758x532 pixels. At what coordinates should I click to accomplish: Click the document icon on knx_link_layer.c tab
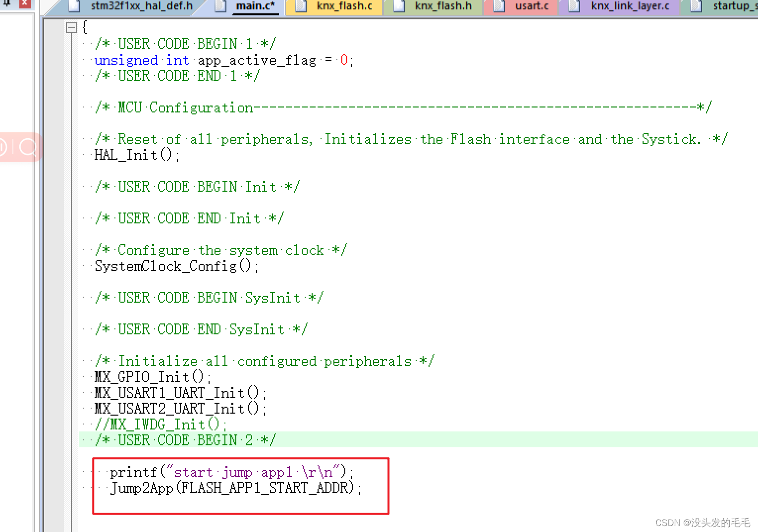click(574, 6)
